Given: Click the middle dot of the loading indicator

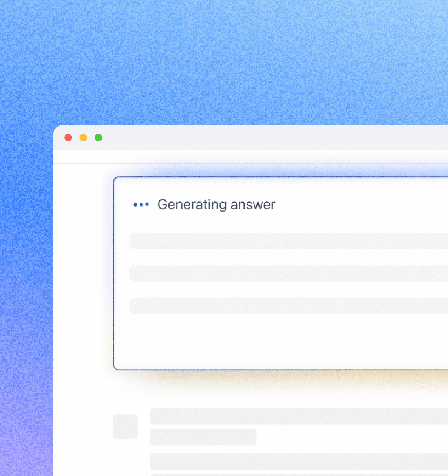Looking at the screenshot, I should [x=141, y=205].
